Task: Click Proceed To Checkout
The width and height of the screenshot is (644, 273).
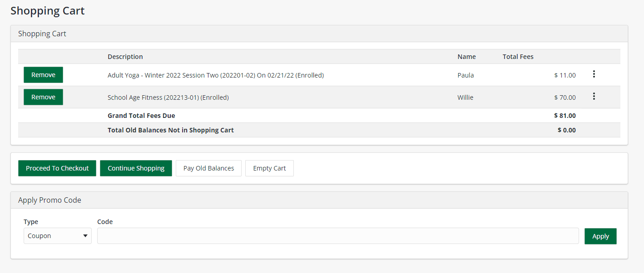Action: click(x=57, y=168)
